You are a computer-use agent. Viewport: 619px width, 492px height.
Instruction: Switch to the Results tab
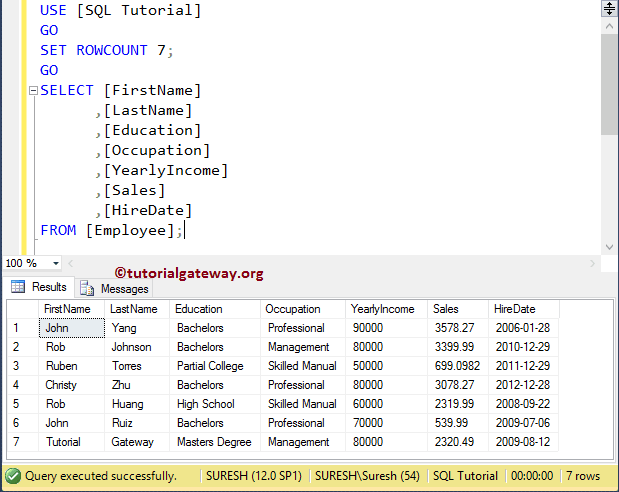pos(39,287)
